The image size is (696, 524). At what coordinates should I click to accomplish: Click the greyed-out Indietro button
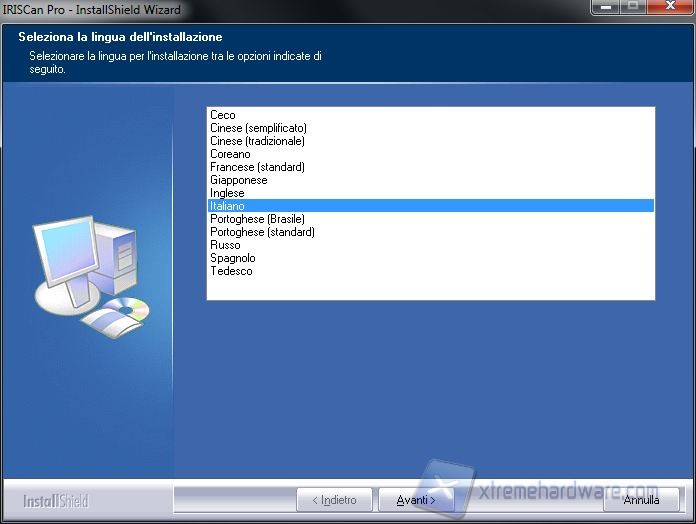[x=334, y=499]
